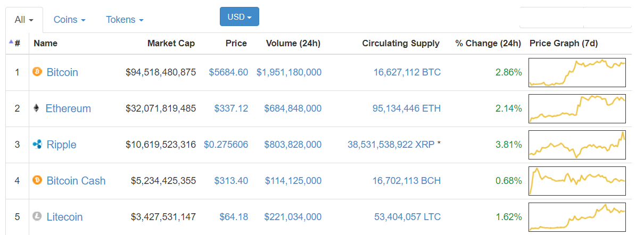The width and height of the screenshot is (644, 235).
Task: Click the Bitcoin orange logo icon
Action: 37,72
